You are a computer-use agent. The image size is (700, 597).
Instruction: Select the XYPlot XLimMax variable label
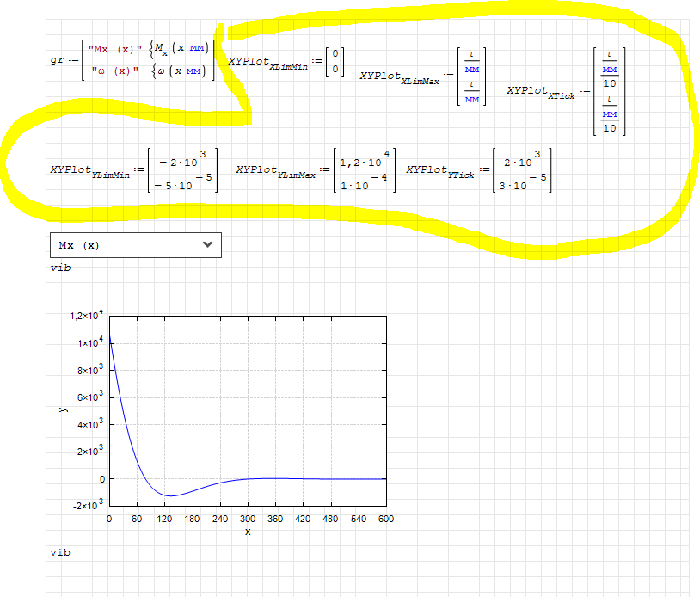[400, 77]
